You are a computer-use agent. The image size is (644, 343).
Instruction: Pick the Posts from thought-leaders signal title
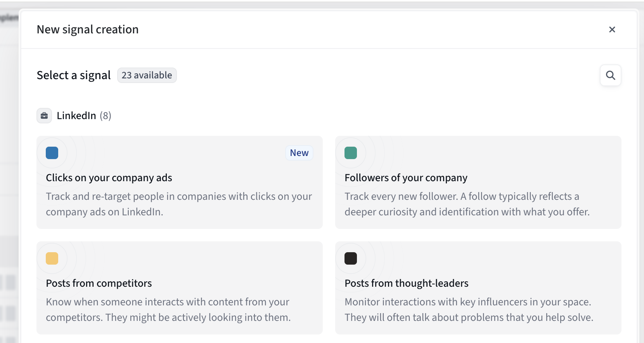[407, 283]
